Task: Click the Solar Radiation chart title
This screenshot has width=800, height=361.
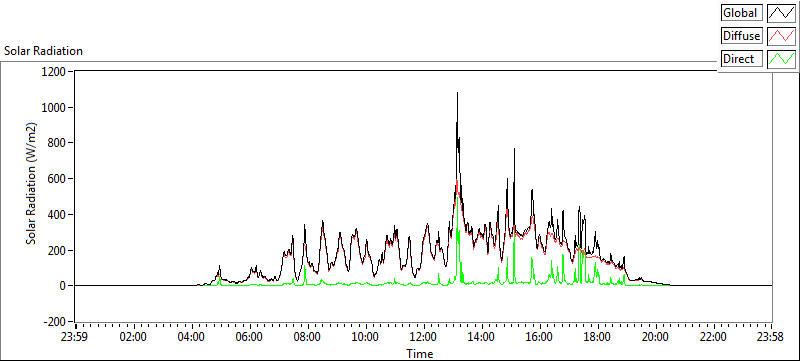Action: [43, 51]
